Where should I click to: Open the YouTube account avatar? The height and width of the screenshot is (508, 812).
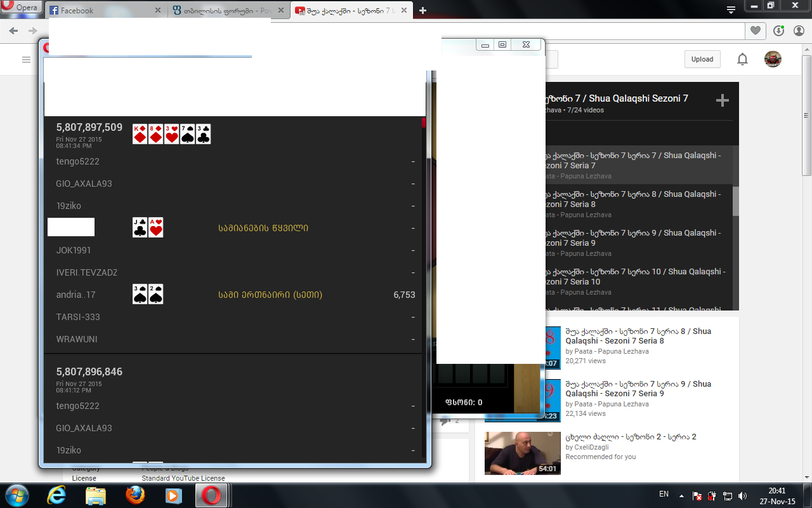point(773,59)
